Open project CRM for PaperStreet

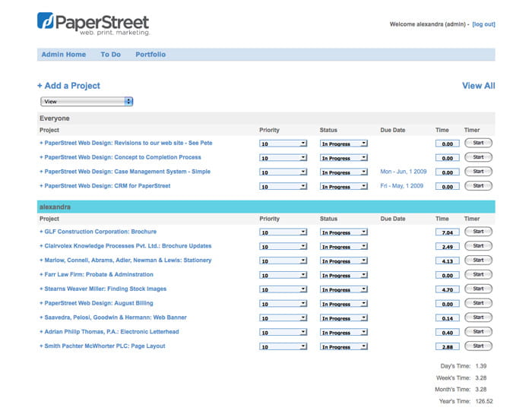[105, 186]
